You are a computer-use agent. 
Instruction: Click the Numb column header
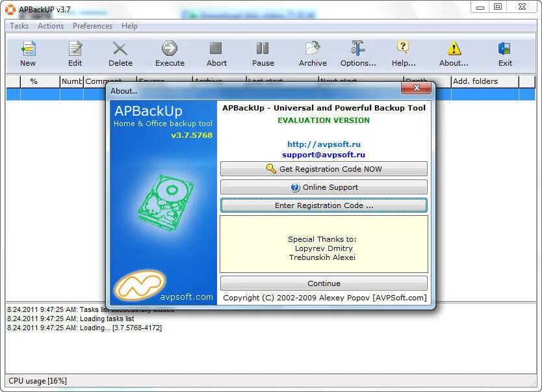(x=71, y=81)
